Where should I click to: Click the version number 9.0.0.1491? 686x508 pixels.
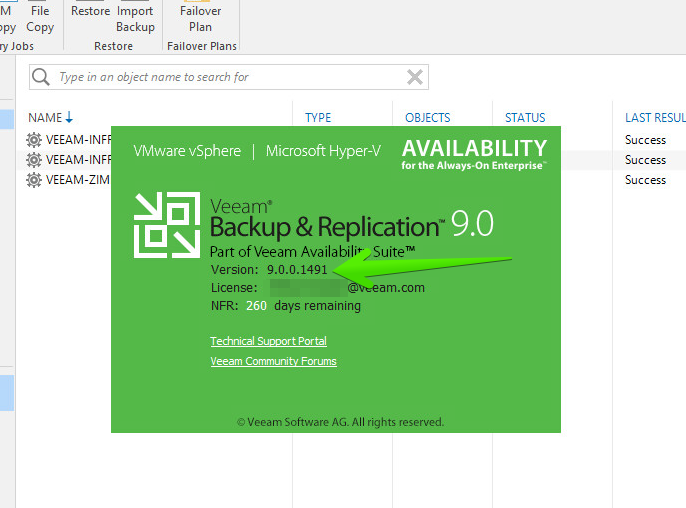tap(297, 270)
